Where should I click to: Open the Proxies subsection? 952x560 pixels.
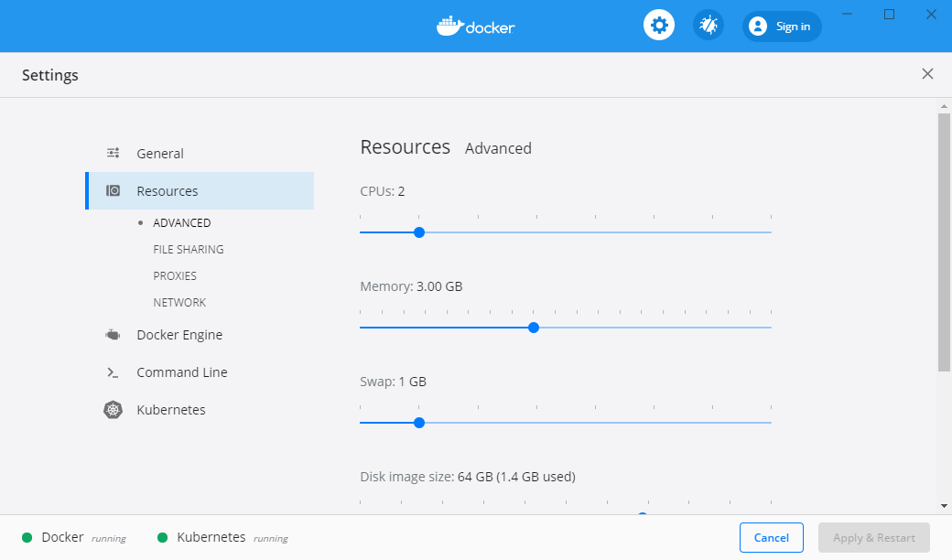click(175, 275)
